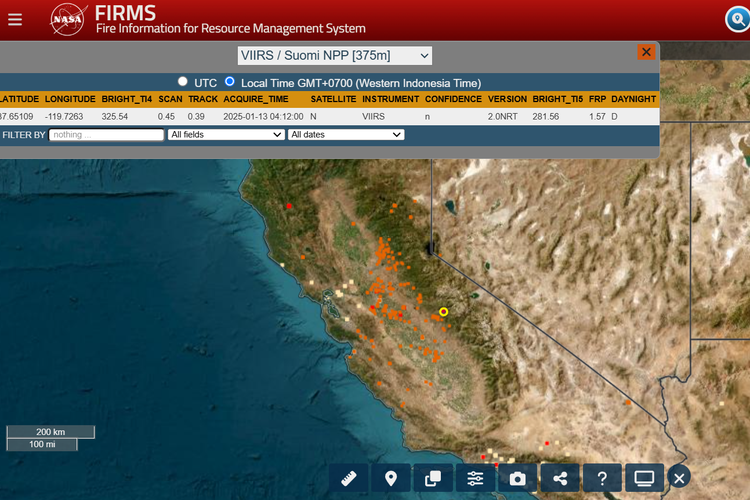The width and height of the screenshot is (750, 500).
Task: Expand the All dates dropdown
Action: [x=346, y=134]
